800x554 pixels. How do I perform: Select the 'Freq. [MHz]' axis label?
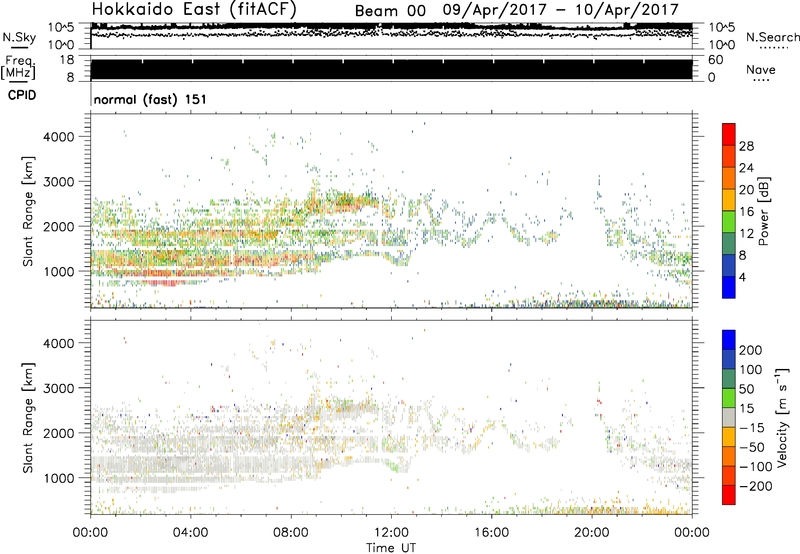[18, 68]
